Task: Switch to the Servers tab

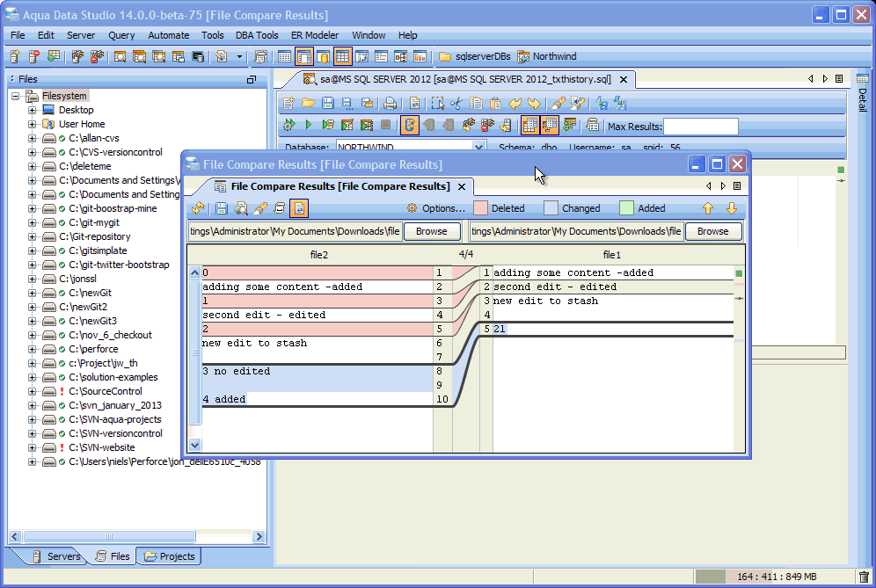Action: 56,556
